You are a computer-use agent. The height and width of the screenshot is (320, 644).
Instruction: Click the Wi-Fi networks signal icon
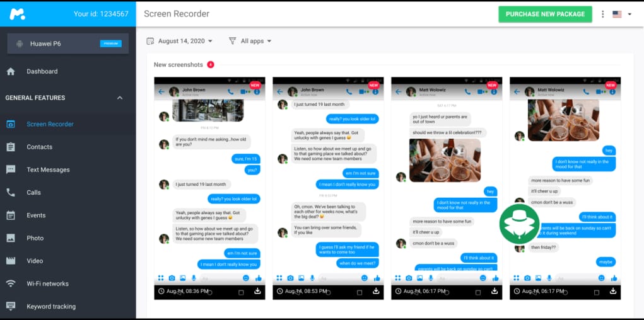tap(11, 283)
